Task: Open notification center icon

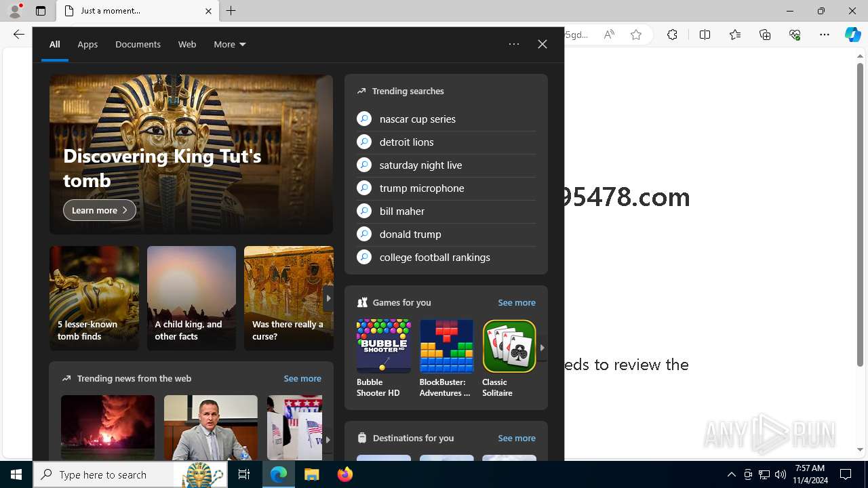Action: (x=846, y=474)
